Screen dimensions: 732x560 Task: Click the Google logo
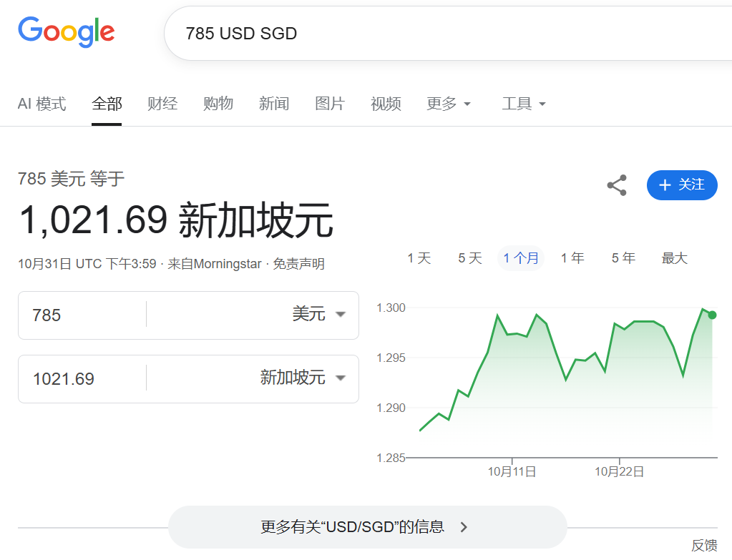(66, 32)
